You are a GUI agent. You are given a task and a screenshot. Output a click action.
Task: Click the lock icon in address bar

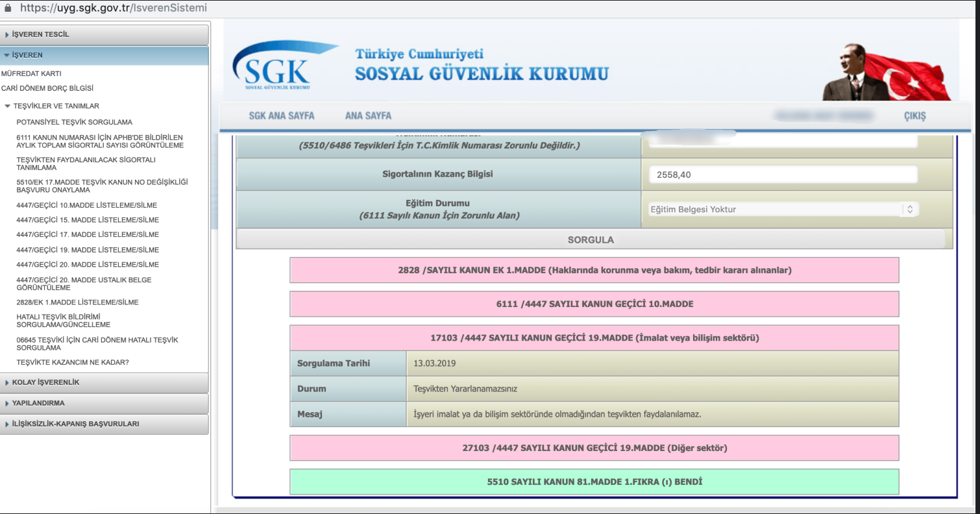(8, 8)
